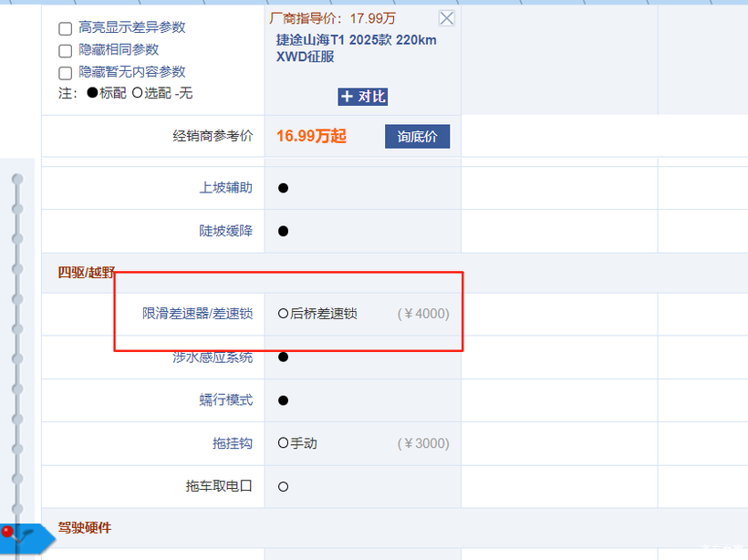The image size is (748, 560).
Task: Click standard-equipment dot in 陡坡缓降 row
Action: [x=283, y=232]
